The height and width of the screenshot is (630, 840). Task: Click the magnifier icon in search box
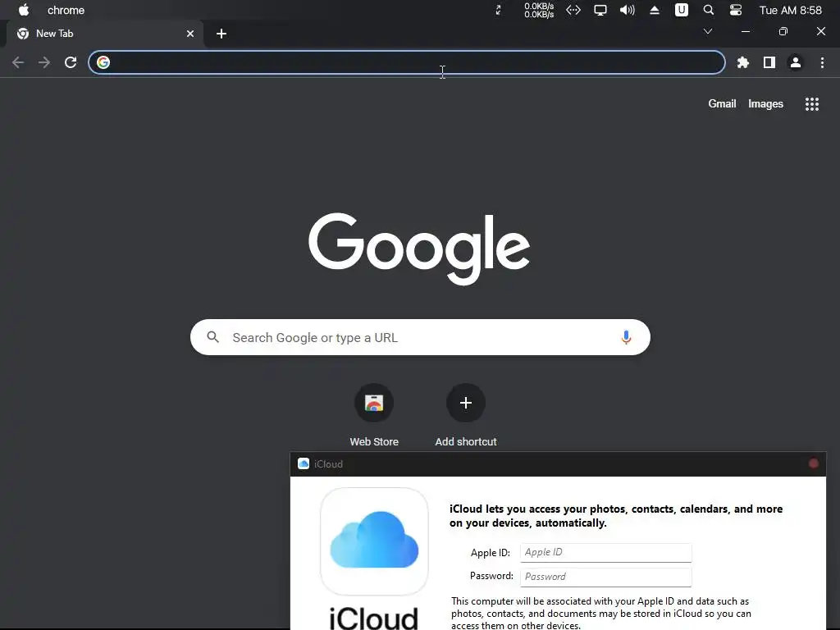pyautogui.click(x=213, y=337)
